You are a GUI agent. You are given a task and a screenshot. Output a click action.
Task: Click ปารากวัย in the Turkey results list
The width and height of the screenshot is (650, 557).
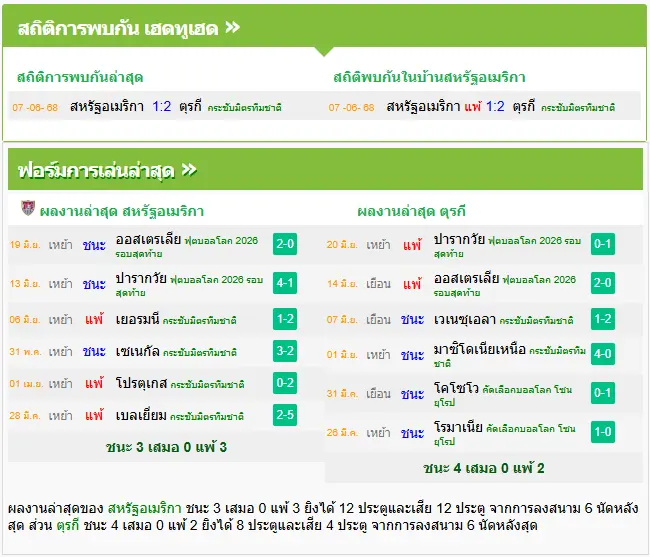(459, 240)
